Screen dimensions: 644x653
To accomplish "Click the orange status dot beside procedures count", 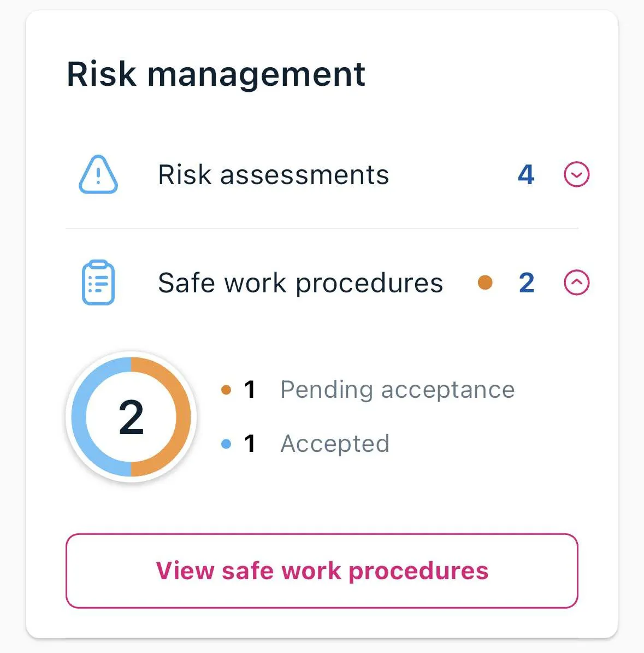I will click(485, 283).
